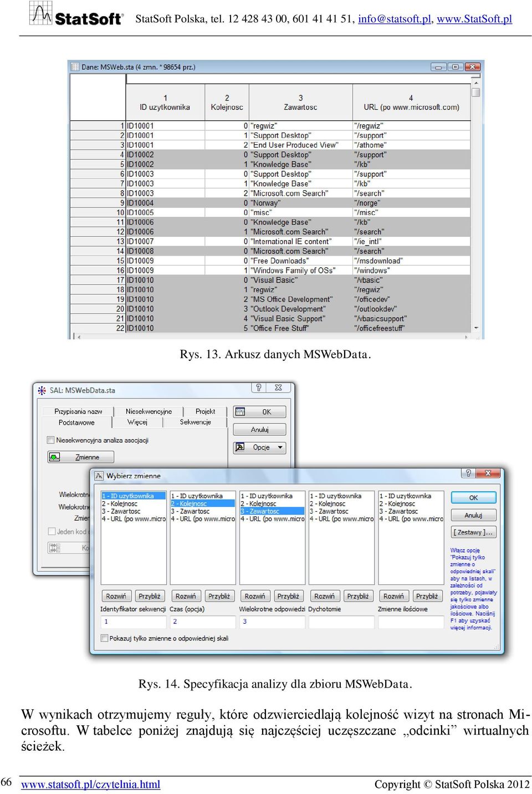The width and height of the screenshot is (532, 794).
Task: Follow the www.statsoft.pl/czytelnia.html footer link
Action: (x=90, y=784)
